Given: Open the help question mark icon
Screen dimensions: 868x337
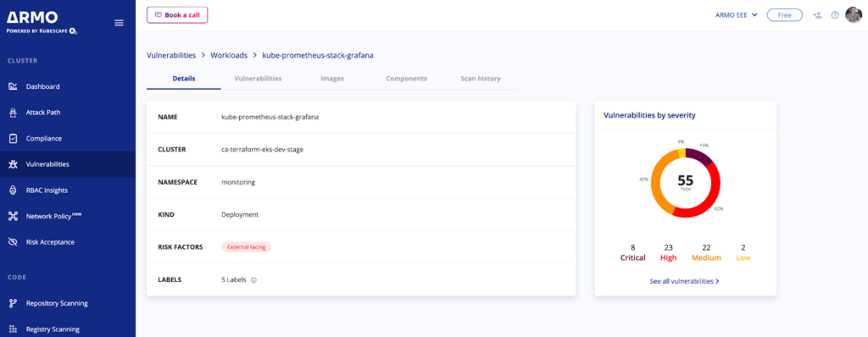Looking at the screenshot, I should pos(835,15).
